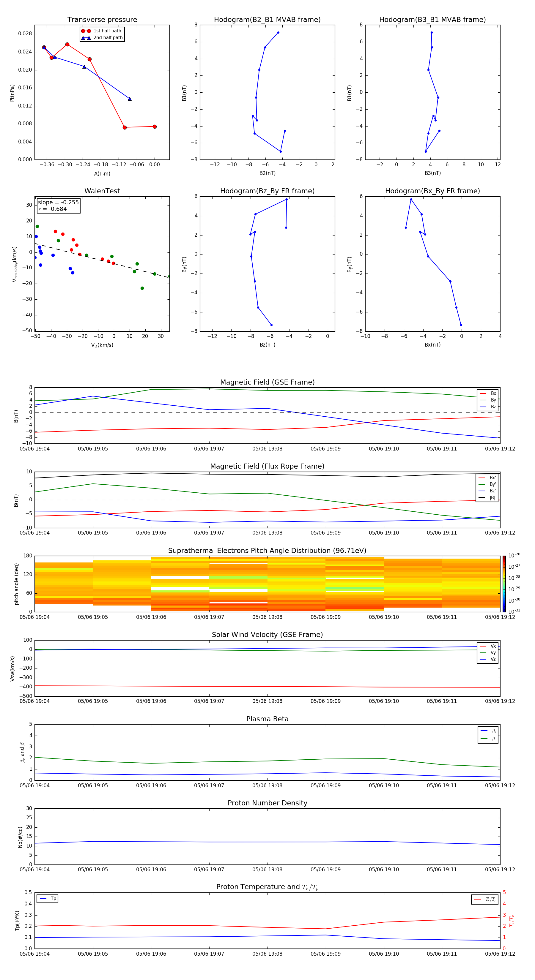This screenshot has width=535, height=980.
Task: Click '05/06 19:08' tick under Proton Temperature
Action: [267, 954]
